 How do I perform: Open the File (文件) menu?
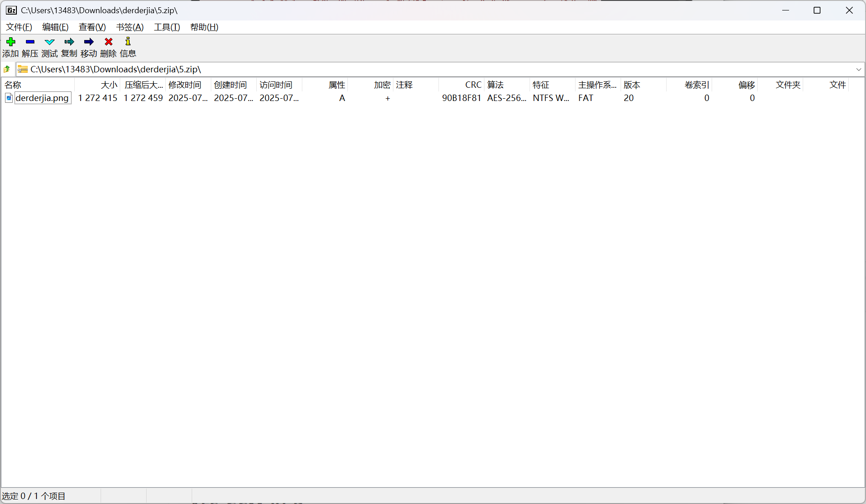(19, 27)
